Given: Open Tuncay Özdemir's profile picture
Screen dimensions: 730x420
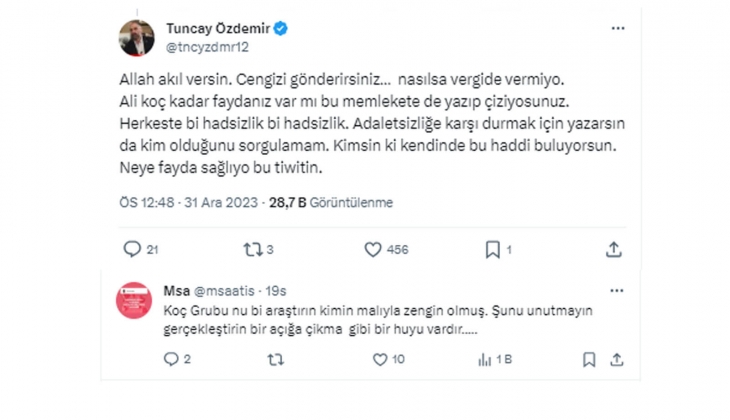Looking at the screenshot, I should pyautogui.click(x=136, y=37).
